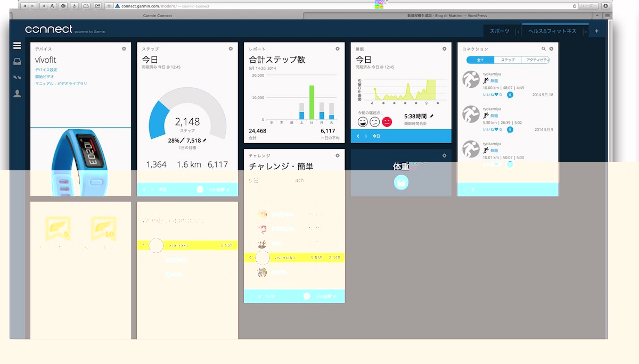Image resolution: width=639 pixels, height=364 pixels.
Task: Edit the daily step goal pencil icon
Action: pyautogui.click(x=204, y=140)
